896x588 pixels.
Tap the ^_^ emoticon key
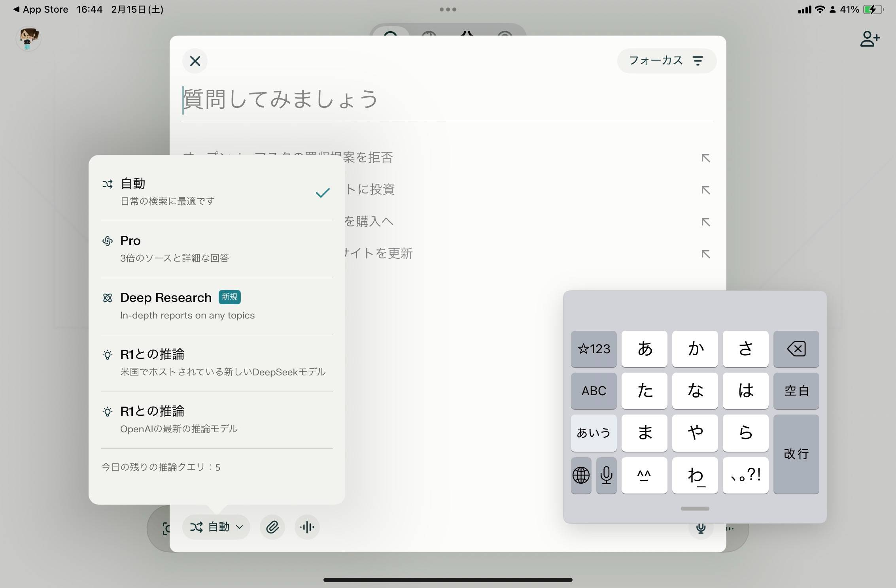pyautogui.click(x=645, y=475)
